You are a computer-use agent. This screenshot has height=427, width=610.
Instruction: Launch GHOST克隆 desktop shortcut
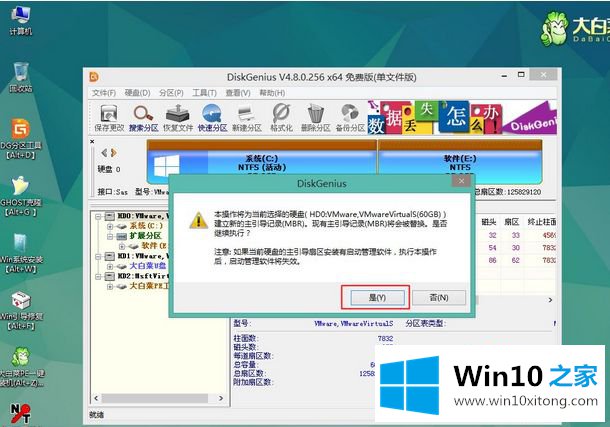[19, 196]
